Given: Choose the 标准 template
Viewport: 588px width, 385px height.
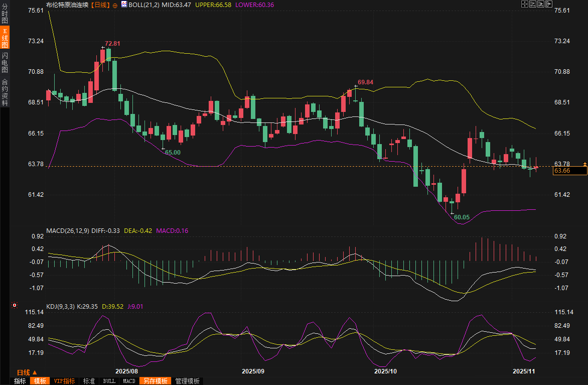Looking at the screenshot, I should pos(89,381).
